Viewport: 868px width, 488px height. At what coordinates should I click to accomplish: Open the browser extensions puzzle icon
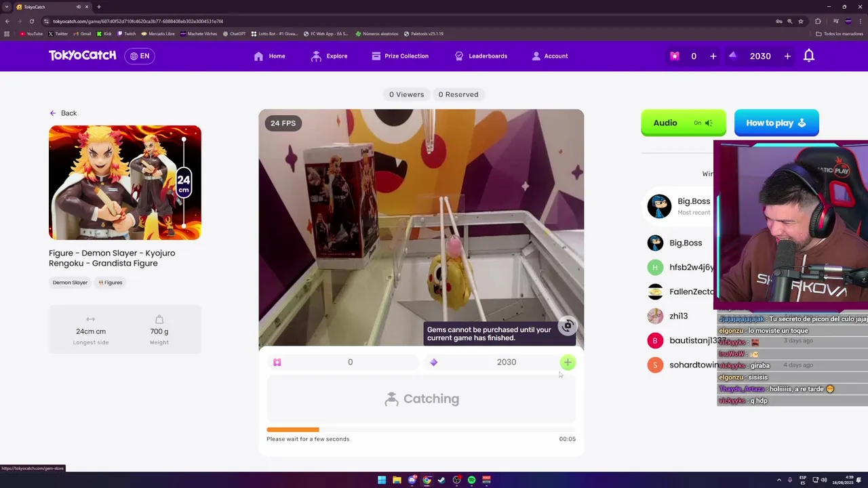tap(818, 21)
